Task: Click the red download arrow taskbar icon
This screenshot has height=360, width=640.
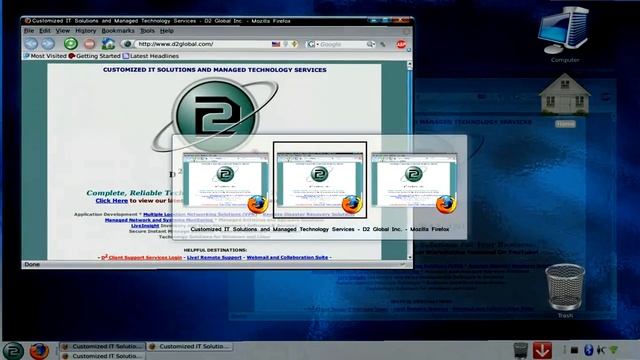Action: [x=542, y=350]
